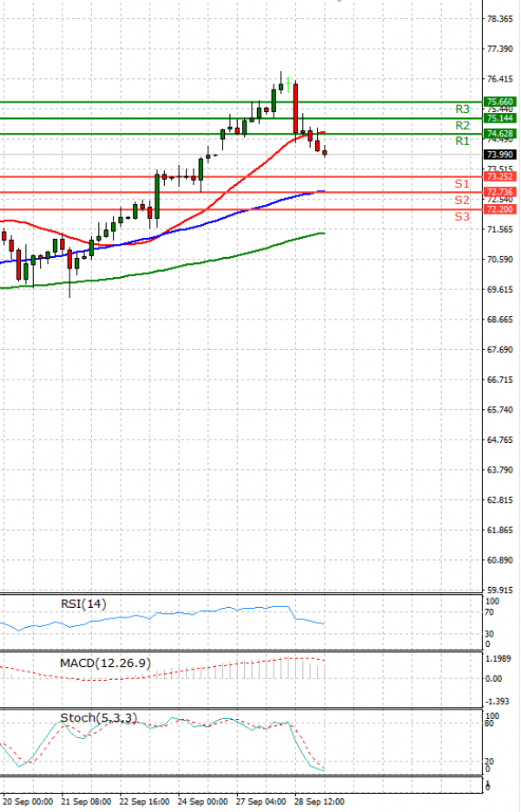Click the 66.715 price scale value
Screen dimensions: 521x812
tap(500, 380)
